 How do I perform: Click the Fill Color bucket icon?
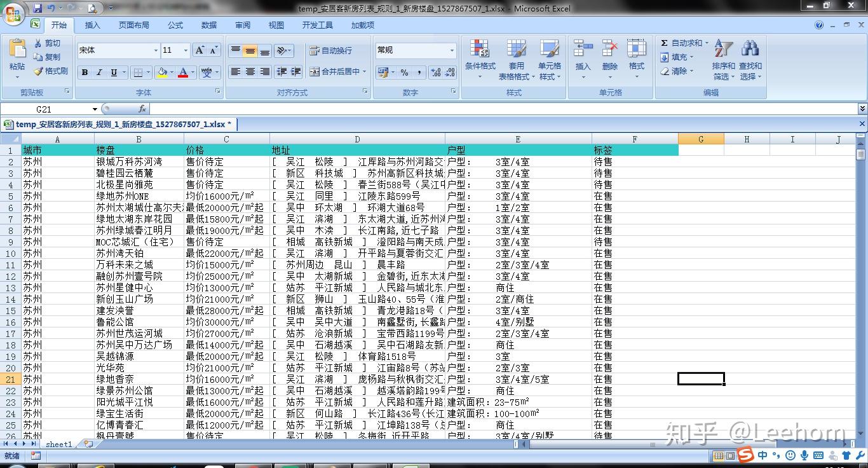click(161, 72)
